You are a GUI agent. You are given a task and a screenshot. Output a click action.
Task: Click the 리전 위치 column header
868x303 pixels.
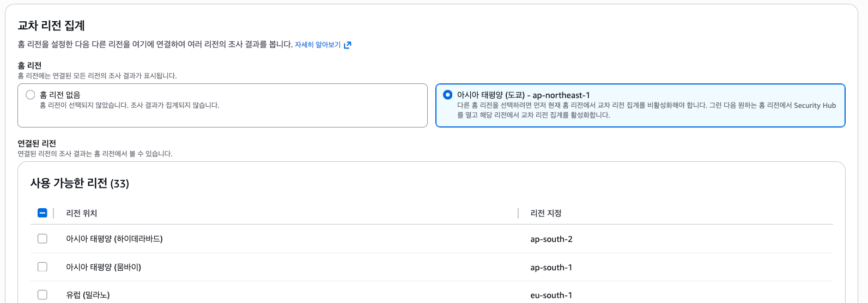click(x=82, y=213)
